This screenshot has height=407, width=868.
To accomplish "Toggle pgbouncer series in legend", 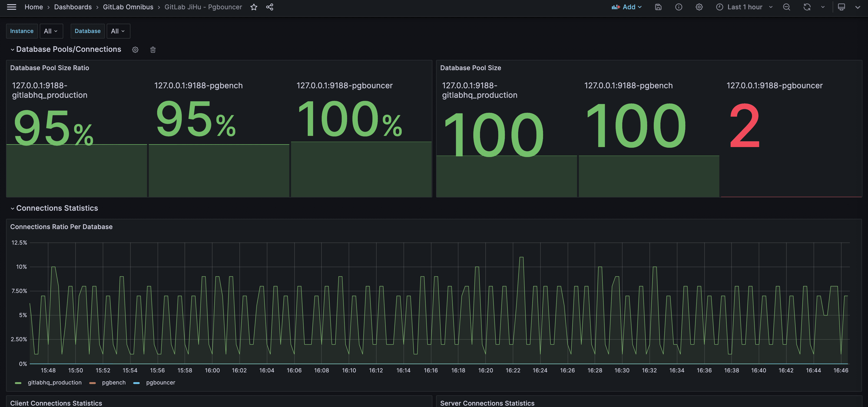I will pos(160,382).
